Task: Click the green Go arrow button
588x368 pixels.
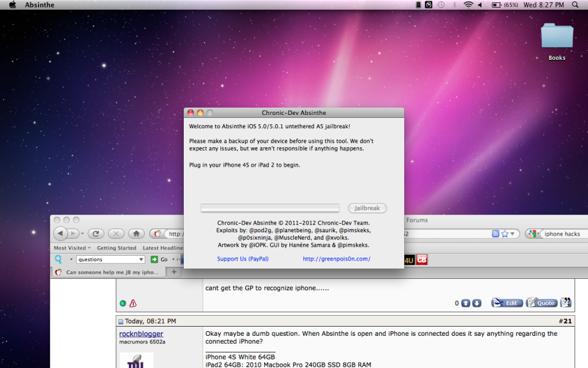Action: 154,259
